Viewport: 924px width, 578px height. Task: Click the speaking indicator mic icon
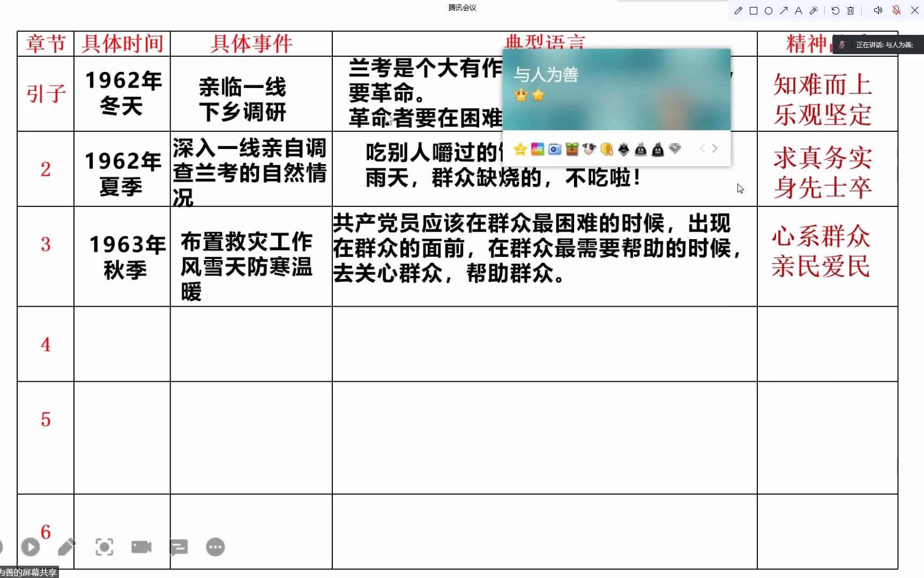click(842, 45)
